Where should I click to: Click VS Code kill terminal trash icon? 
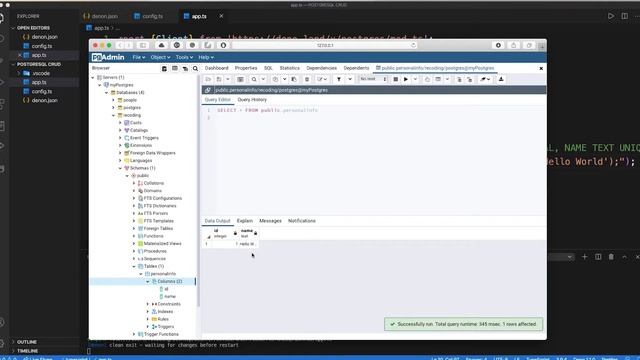(611, 257)
